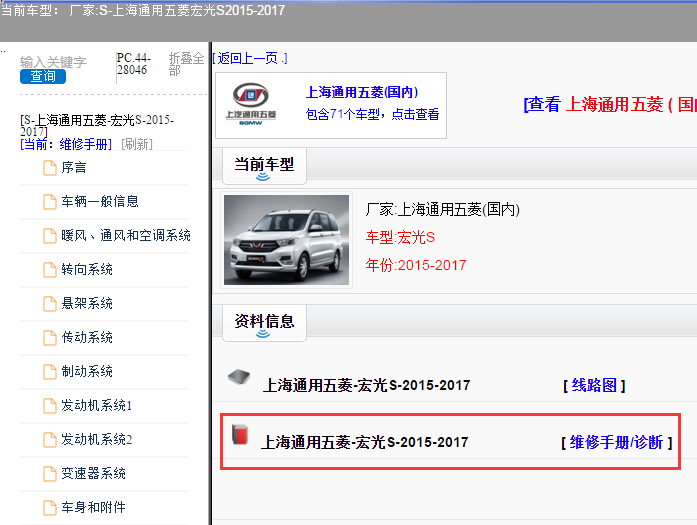Open 发动机系统1 chapter
The height and width of the screenshot is (525, 697).
(x=96, y=405)
